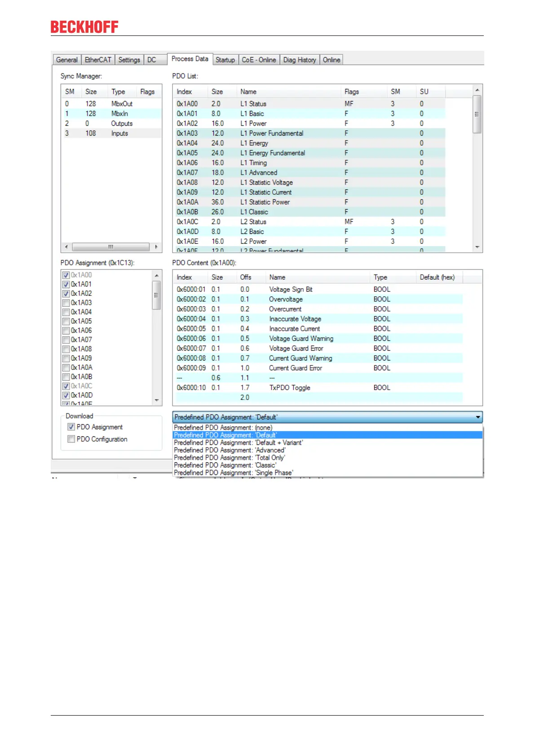Viewport: 535px width, 756px height.
Task: Choose 'Single Phase' predefined PDO assignment
Action: pyautogui.click(x=327, y=473)
